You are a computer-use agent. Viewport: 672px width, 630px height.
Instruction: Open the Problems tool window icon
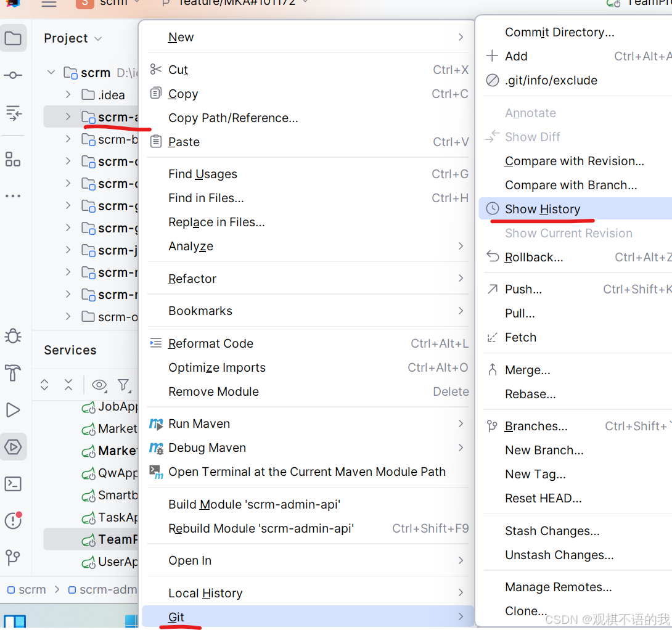click(13, 520)
